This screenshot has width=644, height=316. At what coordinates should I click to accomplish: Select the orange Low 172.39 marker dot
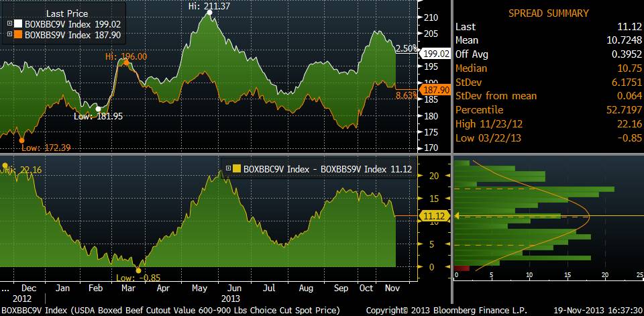22,139
